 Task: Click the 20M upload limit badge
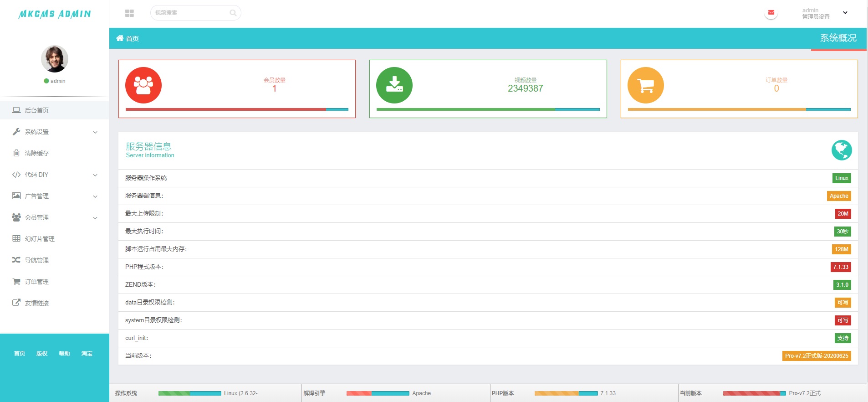tap(843, 214)
